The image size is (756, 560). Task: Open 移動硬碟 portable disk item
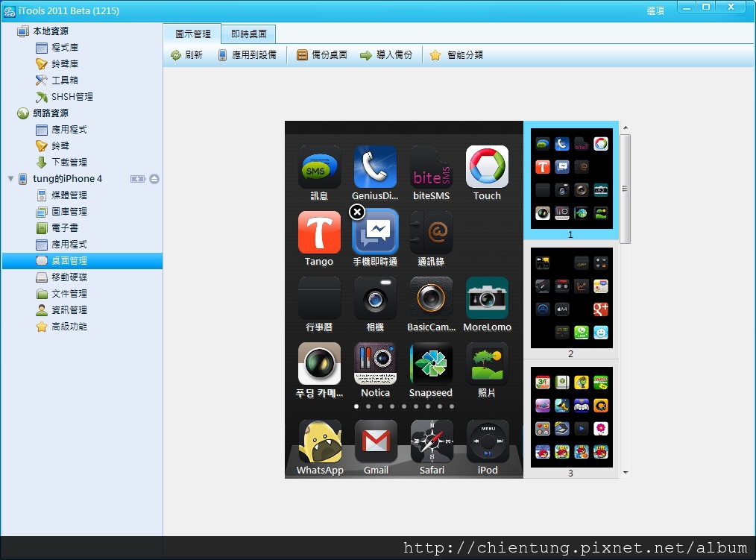(x=69, y=277)
